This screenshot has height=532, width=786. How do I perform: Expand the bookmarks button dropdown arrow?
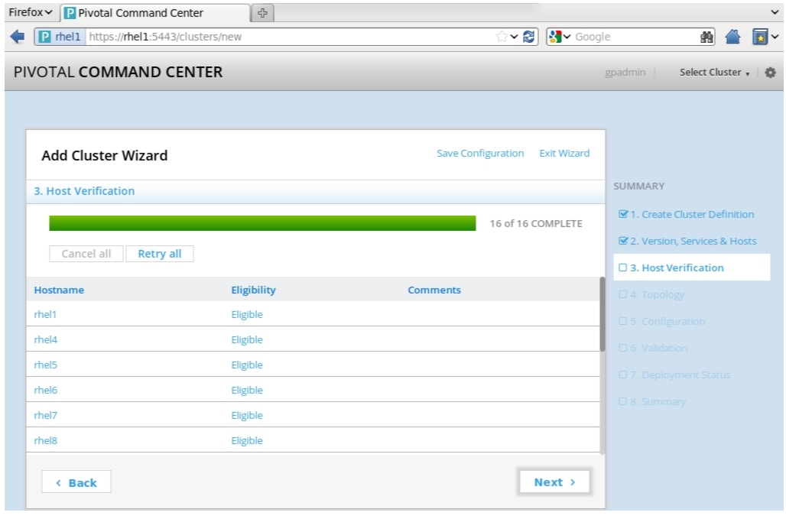click(x=775, y=37)
